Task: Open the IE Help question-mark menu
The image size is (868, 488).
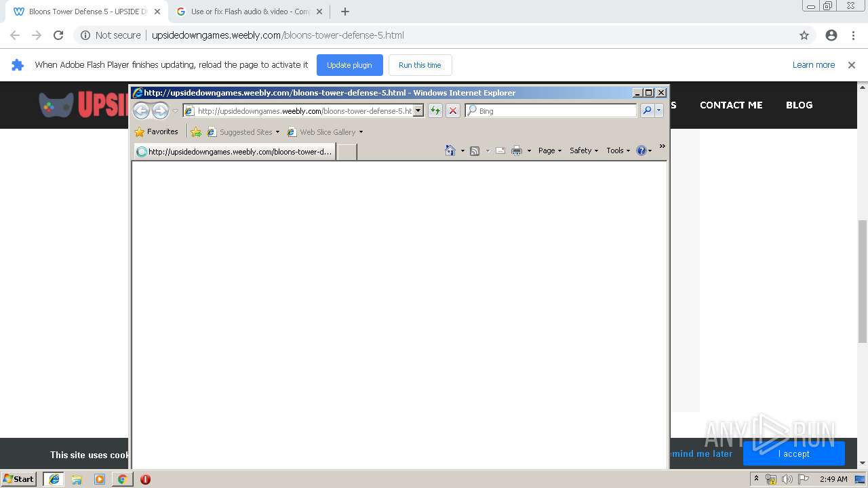Action: (x=644, y=150)
